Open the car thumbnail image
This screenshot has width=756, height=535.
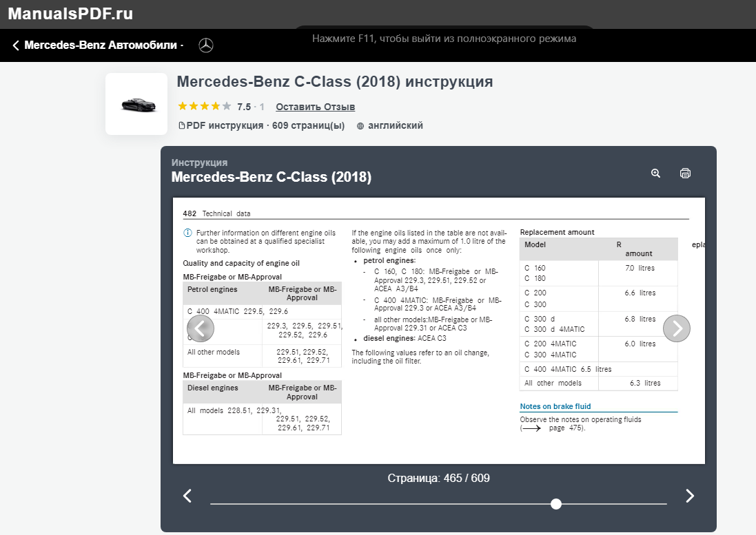136,104
